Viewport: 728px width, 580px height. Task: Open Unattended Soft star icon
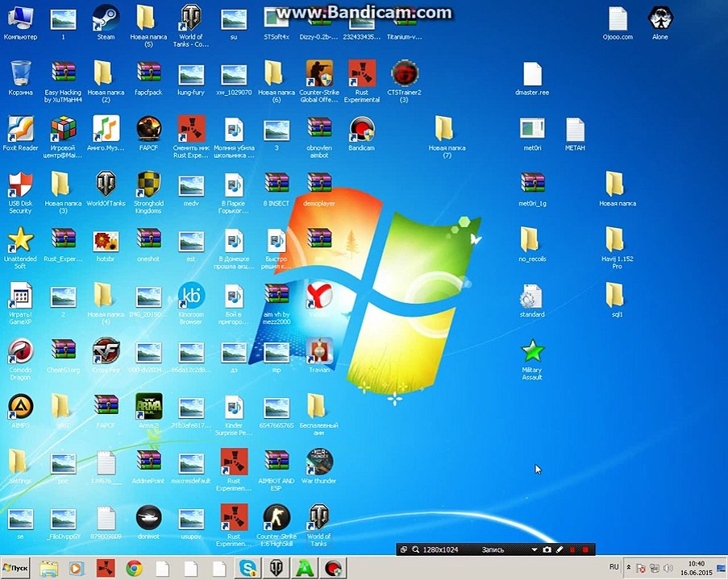coord(20,248)
